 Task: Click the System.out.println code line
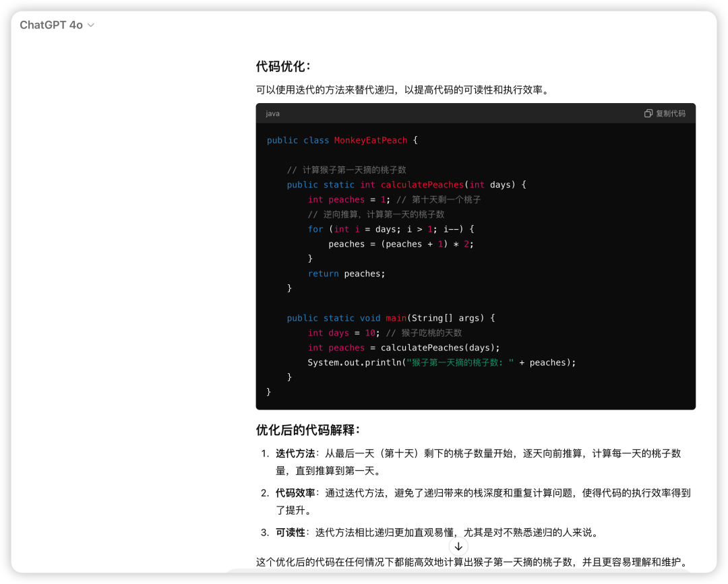click(x=442, y=362)
